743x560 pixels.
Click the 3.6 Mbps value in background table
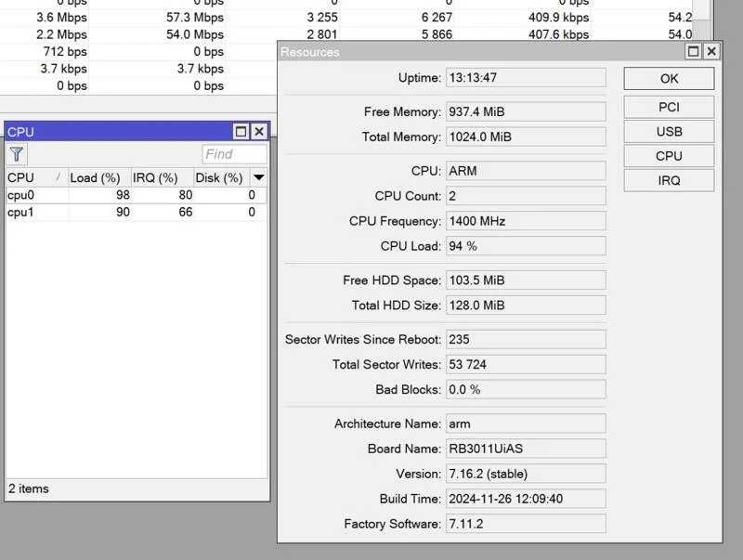point(61,18)
